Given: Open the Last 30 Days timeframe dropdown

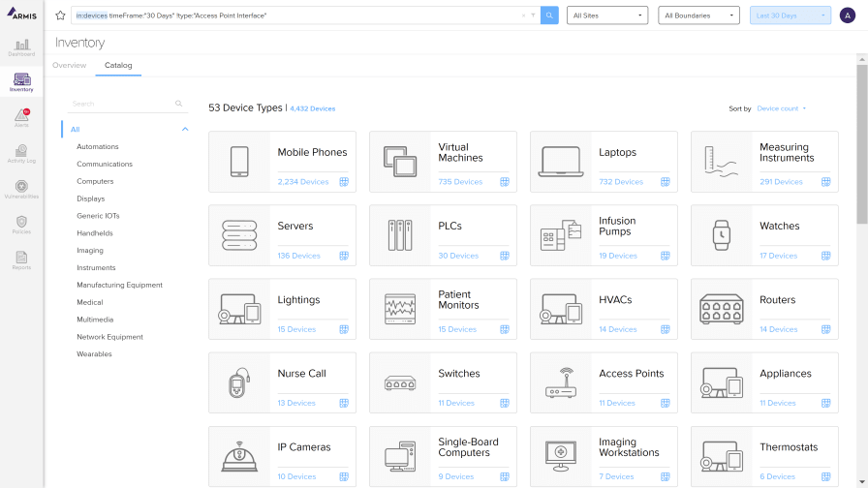Looking at the screenshot, I should coord(790,15).
